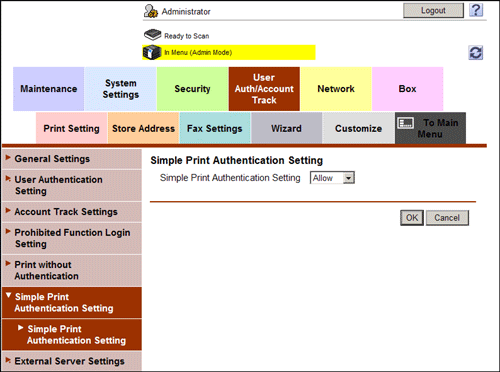Image resolution: width=500 pixels, height=372 pixels.
Task: Click the printer Admin Mode status icon
Action: [152, 52]
